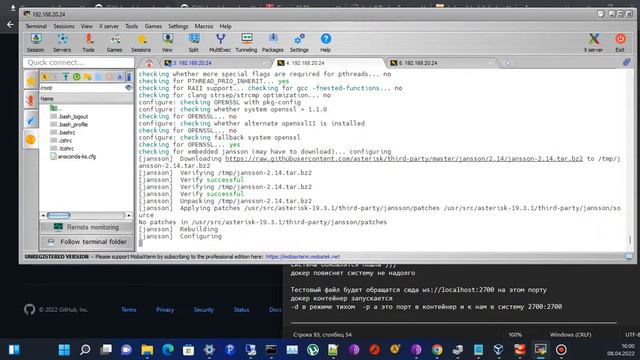Open the Settings gears toolbar button
This screenshot has width=640, height=360.
(299, 43)
